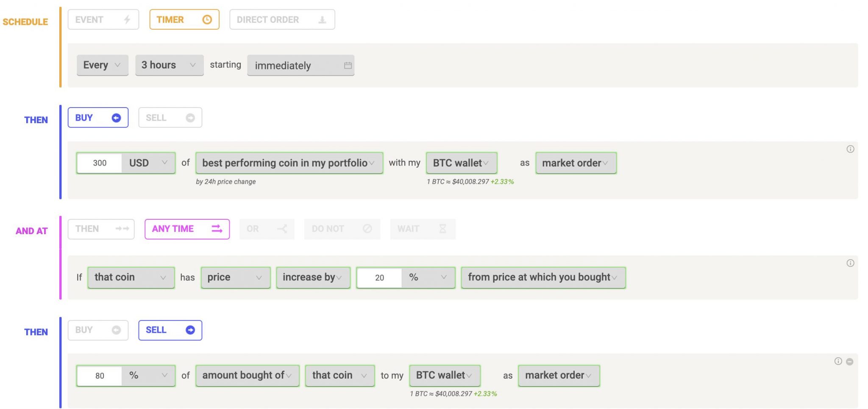Switch the AND AT trigger to THEN

point(100,229)
